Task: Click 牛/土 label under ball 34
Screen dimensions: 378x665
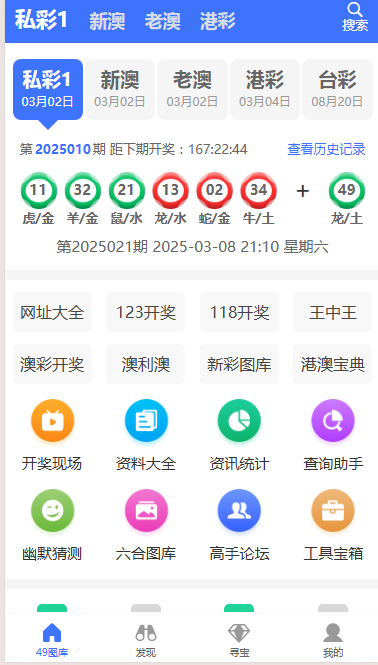Action: (x=258, y=218)
